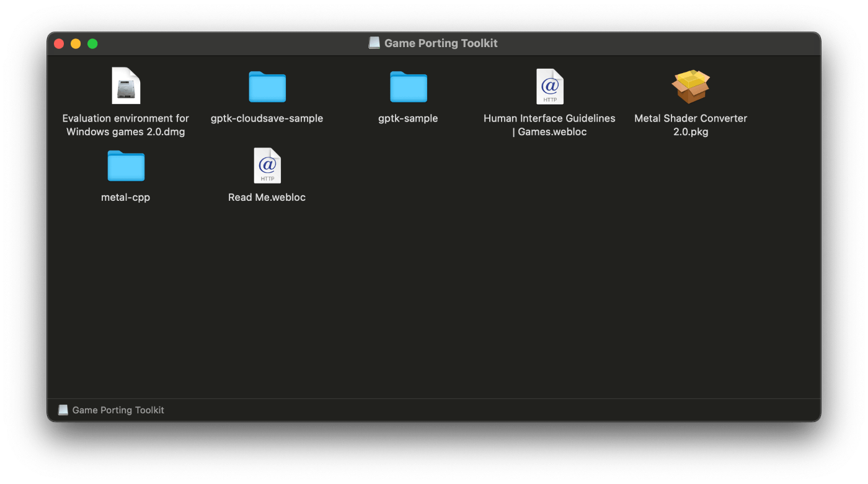Click the 'Read Me.webloc' file name
The width and height of the screenshot is (868, 484).
267,197
